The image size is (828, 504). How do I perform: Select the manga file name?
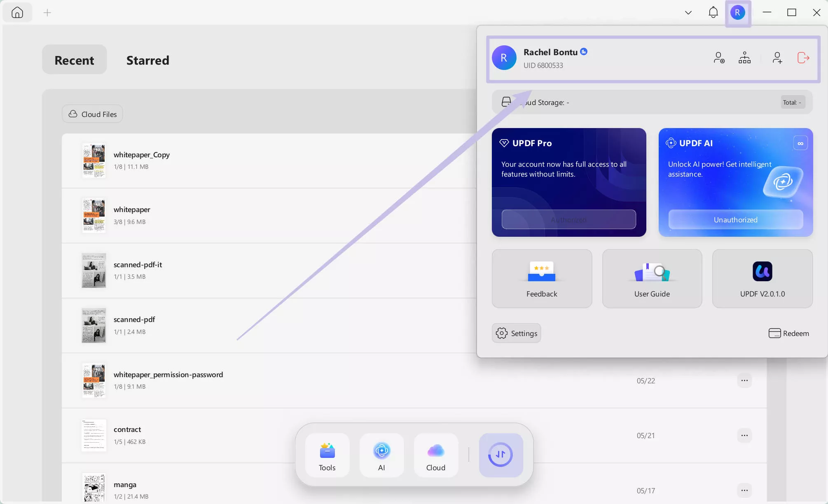coord(125,485)
